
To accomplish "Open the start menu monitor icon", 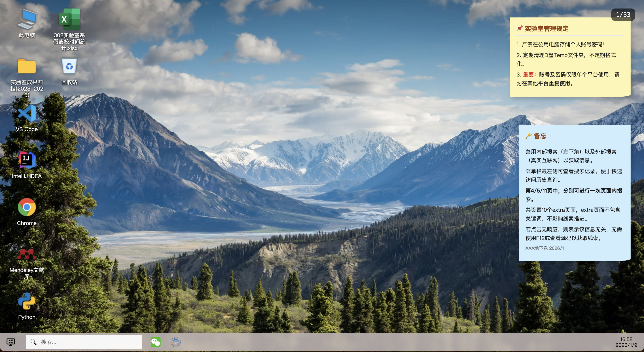I will (x=11, y=342).
